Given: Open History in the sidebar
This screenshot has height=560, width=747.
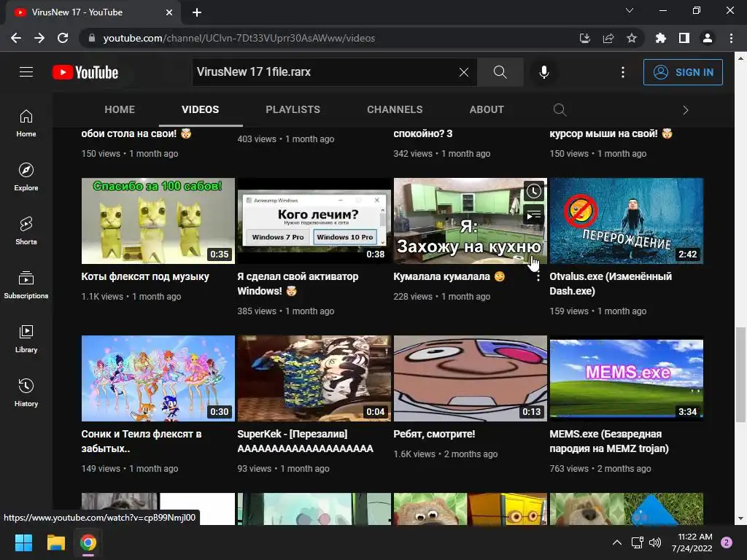Looking at the screenshot, I should [26, 392].
